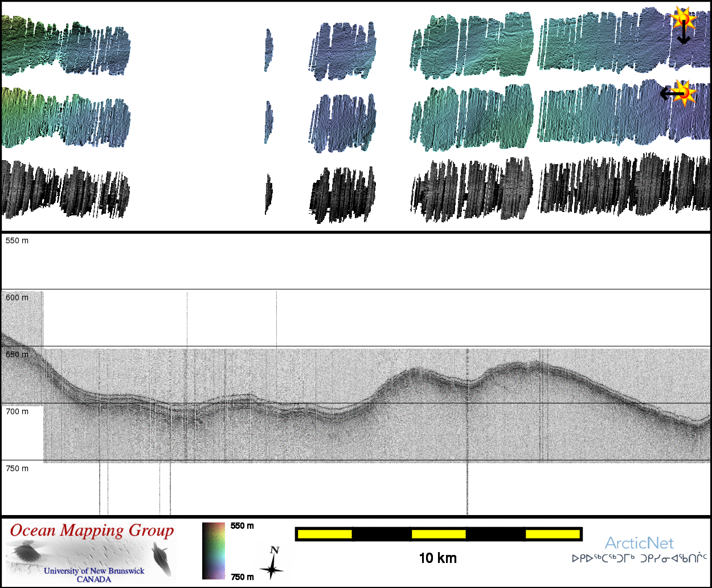The width and height of the screenshot is (712, 588).
Task: Select the 750 m color legend label
Action: coord(242,577)
